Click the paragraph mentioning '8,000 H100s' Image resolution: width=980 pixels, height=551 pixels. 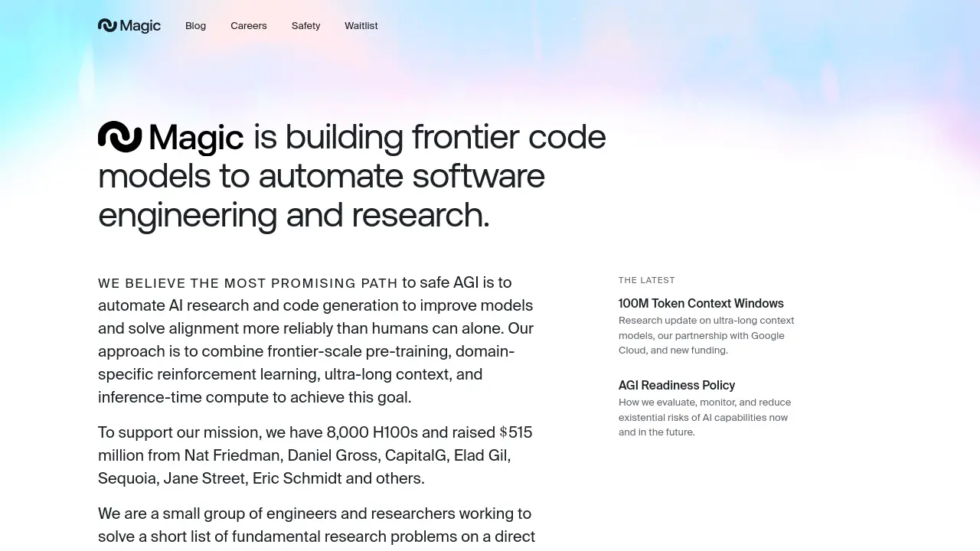[315, 455]
